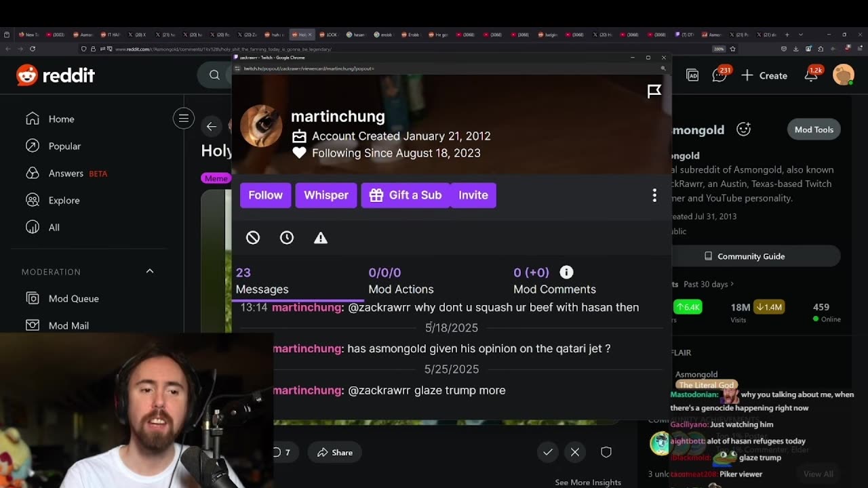This screenshot has height=488, width=868.
Task: Open Mod Tools for the subreddit
Action: tap(814, 129)
